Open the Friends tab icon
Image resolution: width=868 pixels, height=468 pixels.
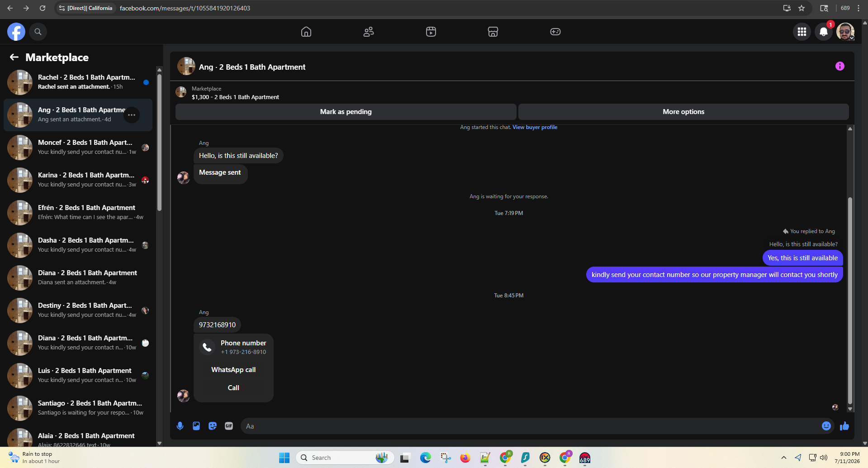point(369,32)
